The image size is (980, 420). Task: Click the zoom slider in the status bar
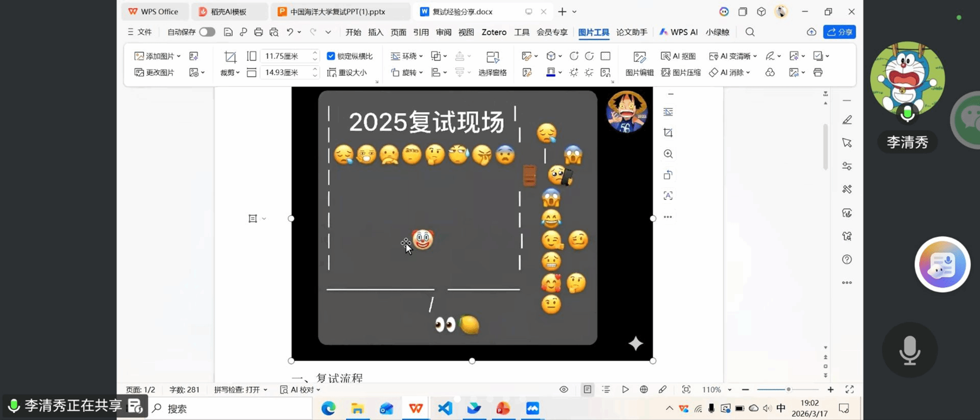(x=788, y=389)
